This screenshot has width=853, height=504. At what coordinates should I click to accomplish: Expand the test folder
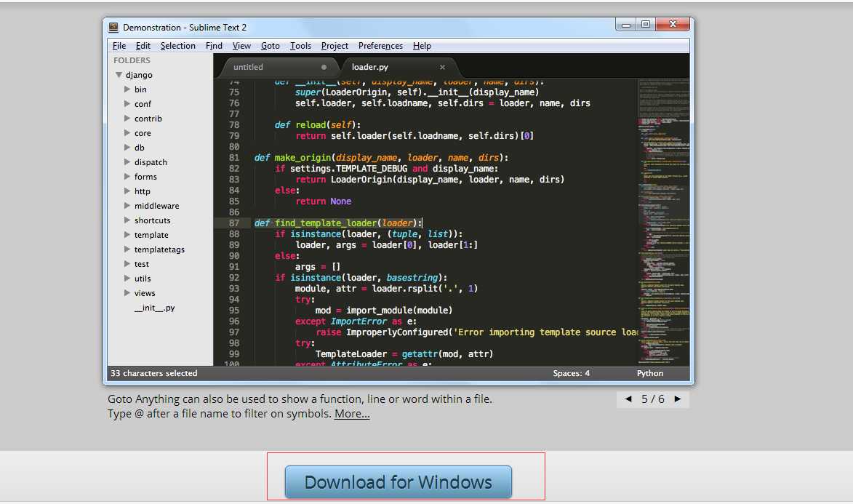127,264
